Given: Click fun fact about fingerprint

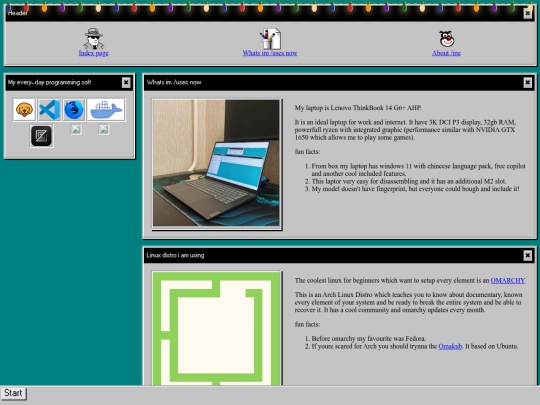Looking at the screenshot, I should (x=415, y=189).
